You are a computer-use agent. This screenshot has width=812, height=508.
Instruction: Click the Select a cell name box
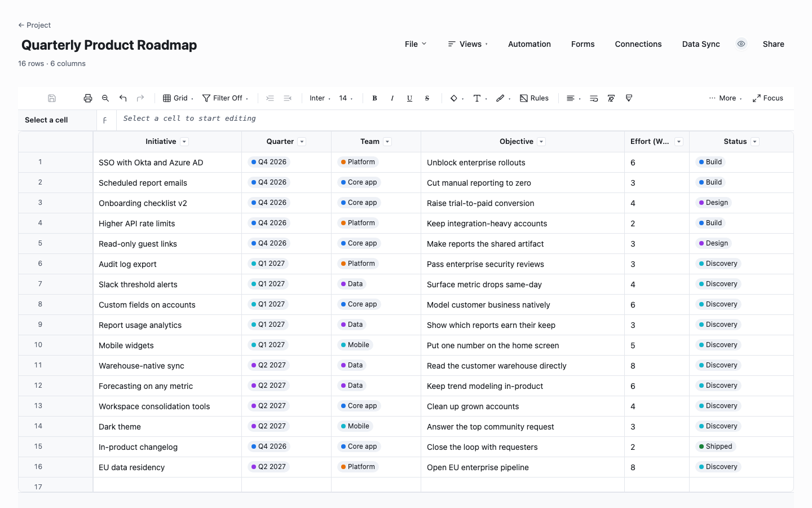click(58, 120)
